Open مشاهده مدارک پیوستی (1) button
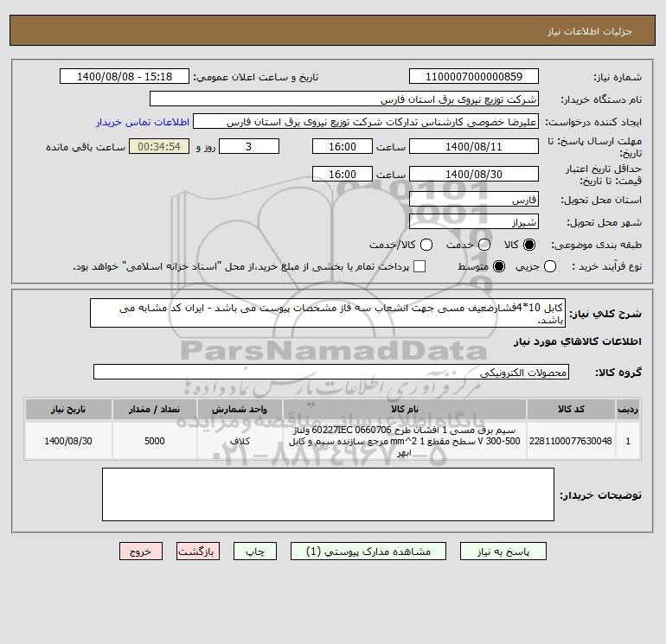Viewport: 666px width, 644px height. point(368,552)
